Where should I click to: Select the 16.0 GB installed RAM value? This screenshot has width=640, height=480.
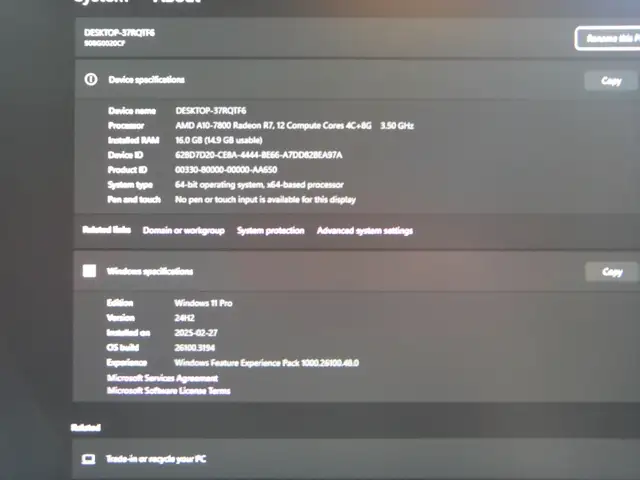(x=219, y=140)
